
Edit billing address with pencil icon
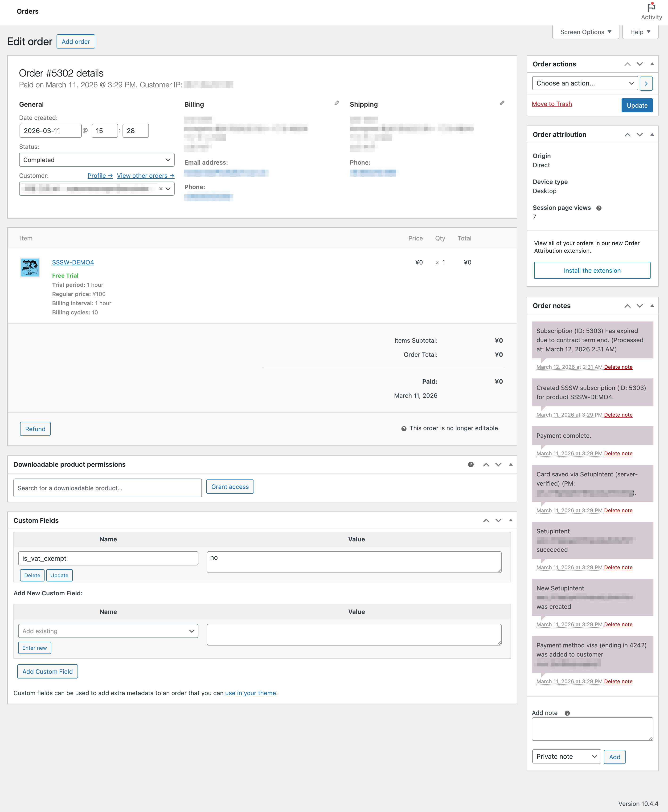tap(337, 103)
